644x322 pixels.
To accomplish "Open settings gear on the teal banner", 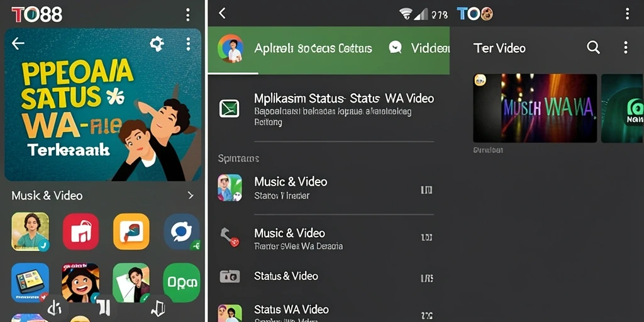I will [157, 43].
